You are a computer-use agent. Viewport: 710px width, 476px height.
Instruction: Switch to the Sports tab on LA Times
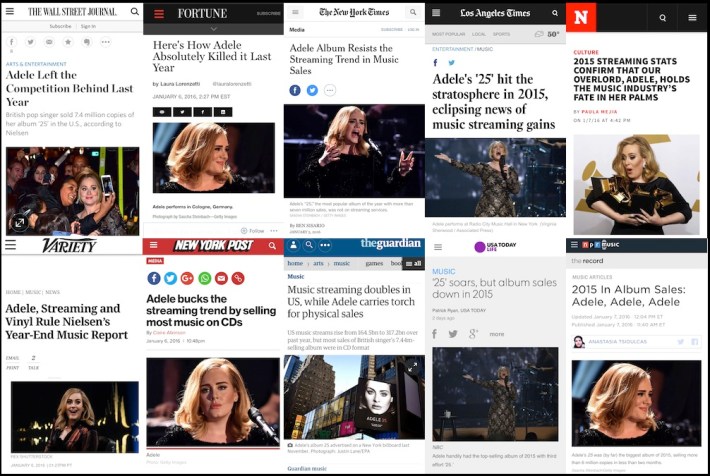pos(502,34)
